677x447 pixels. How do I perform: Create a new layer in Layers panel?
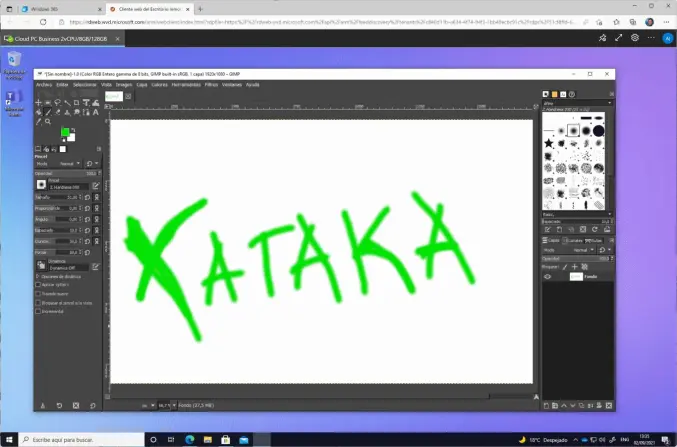click(546, 406)
